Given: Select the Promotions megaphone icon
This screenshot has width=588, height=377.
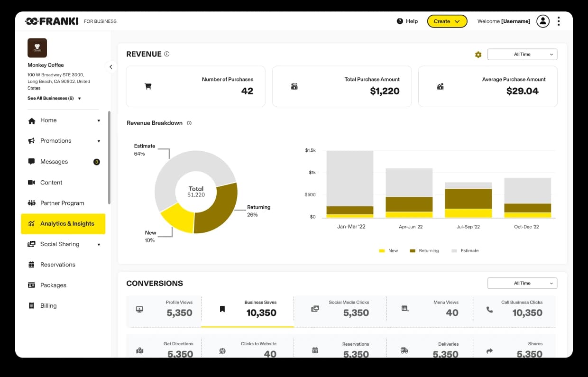Looking at the screenshot, I should pos(33,140).
